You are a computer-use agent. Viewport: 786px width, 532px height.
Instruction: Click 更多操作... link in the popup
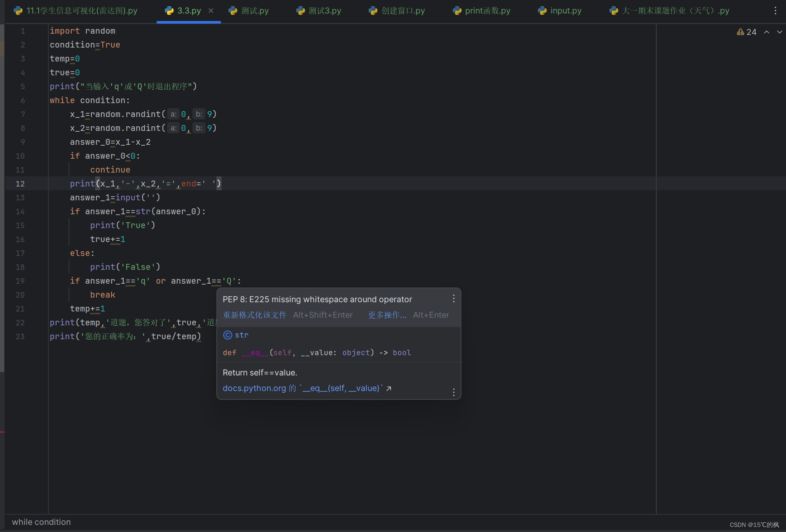(387, 315)
